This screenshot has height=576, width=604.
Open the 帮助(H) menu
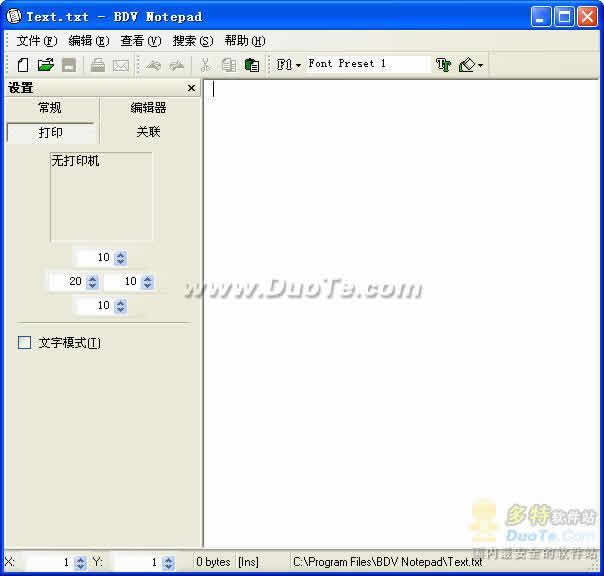coord(245,40)
